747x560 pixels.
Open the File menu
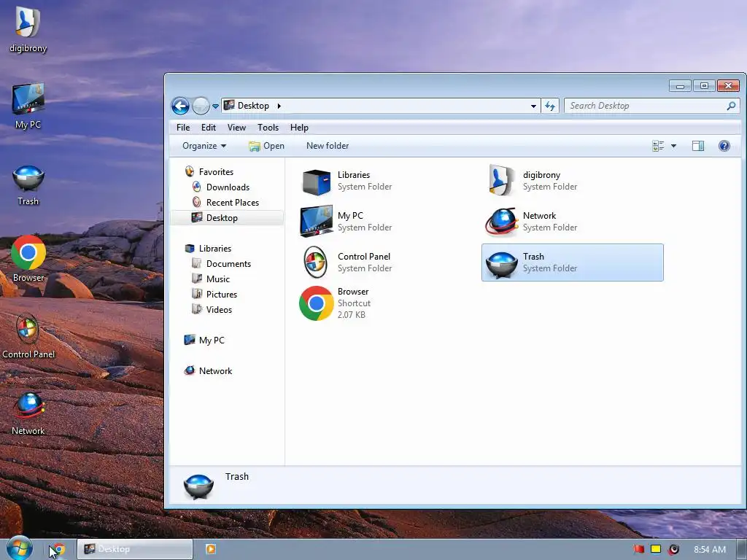183,128
